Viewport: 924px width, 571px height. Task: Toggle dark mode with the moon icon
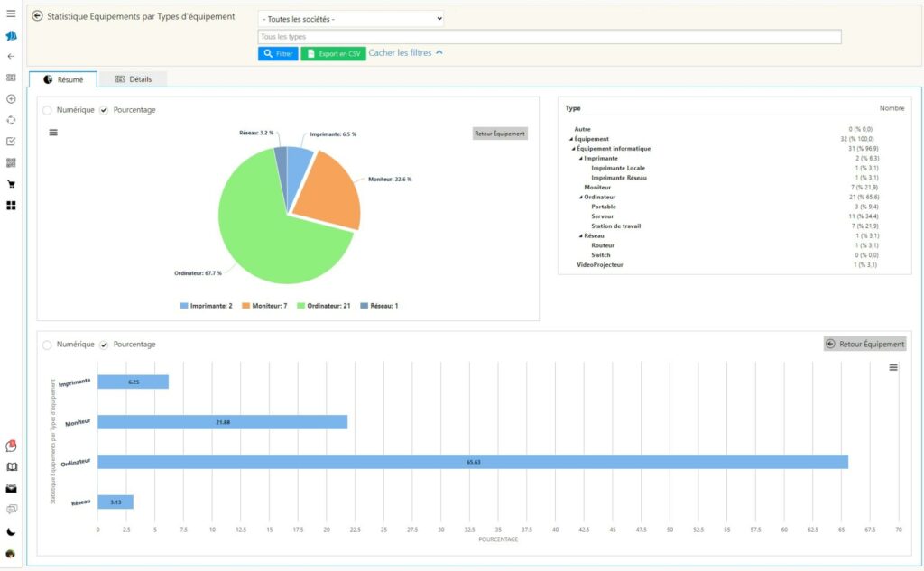[11, 532]
